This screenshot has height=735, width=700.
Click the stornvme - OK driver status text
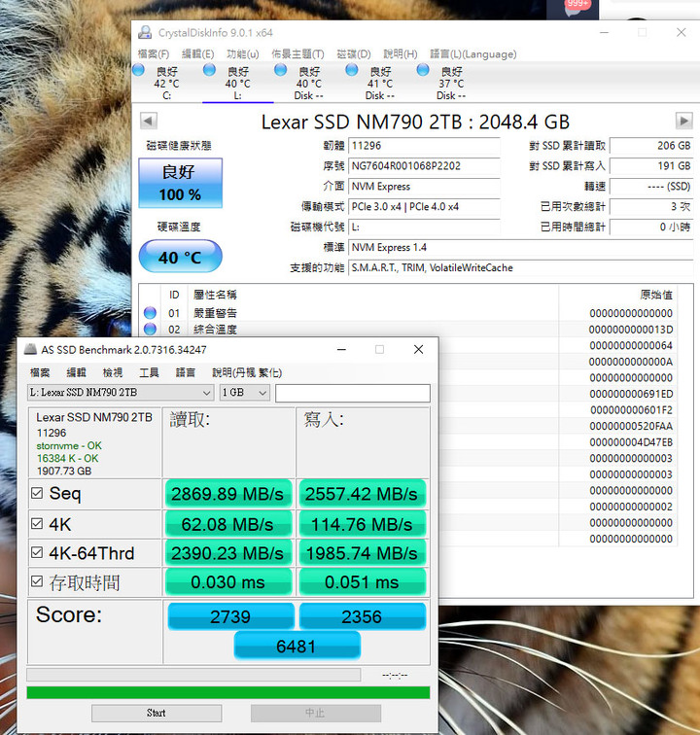pos(69,445)
